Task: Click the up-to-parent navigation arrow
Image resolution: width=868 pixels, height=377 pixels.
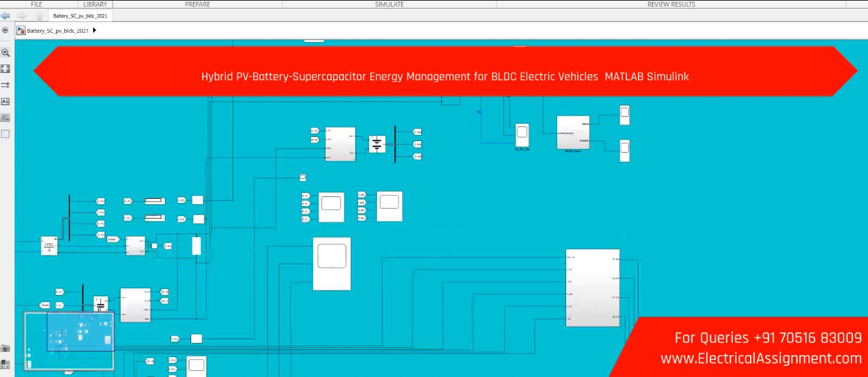Action: point(39,16)
